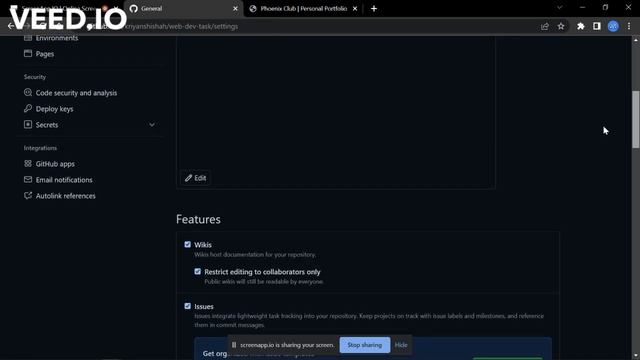640x360 pixels.
Task: Open the tab search dropdown arrow
Action: coord(560,8)
